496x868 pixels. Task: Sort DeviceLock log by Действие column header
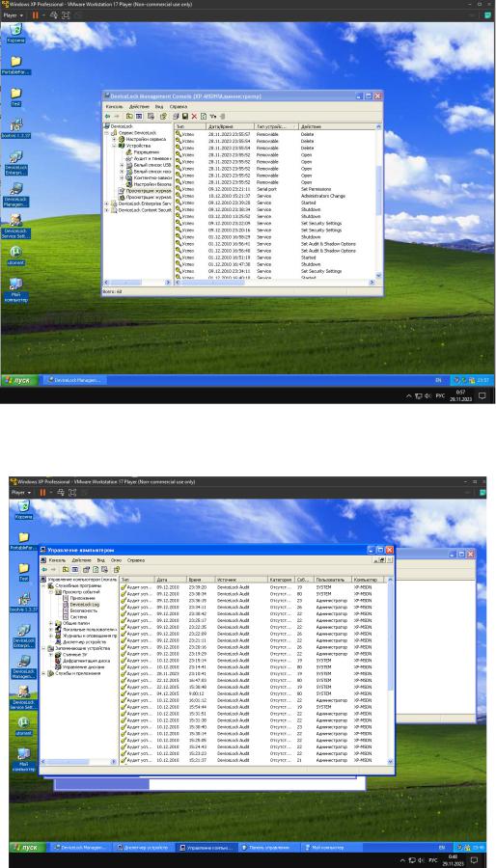pos(337,126)
